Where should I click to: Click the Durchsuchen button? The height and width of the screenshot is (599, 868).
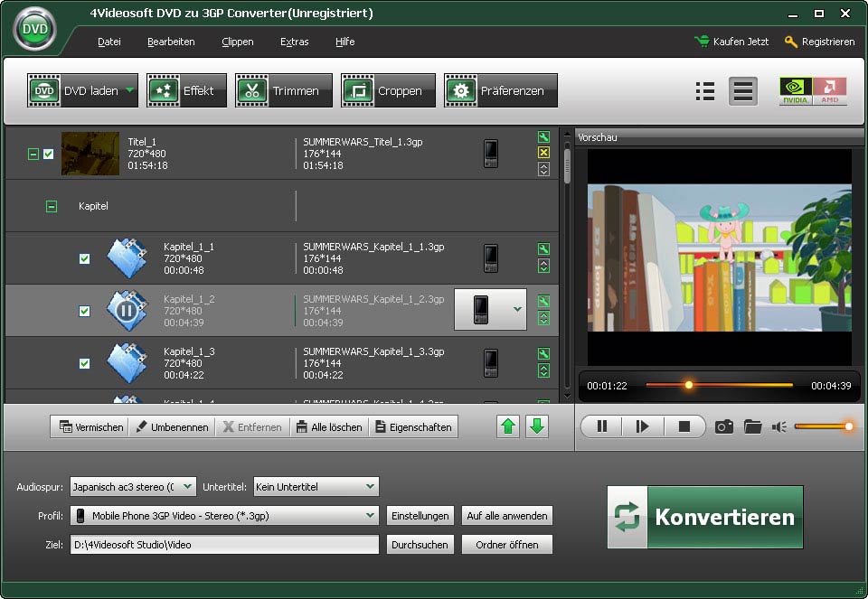(x=420, y=545)
